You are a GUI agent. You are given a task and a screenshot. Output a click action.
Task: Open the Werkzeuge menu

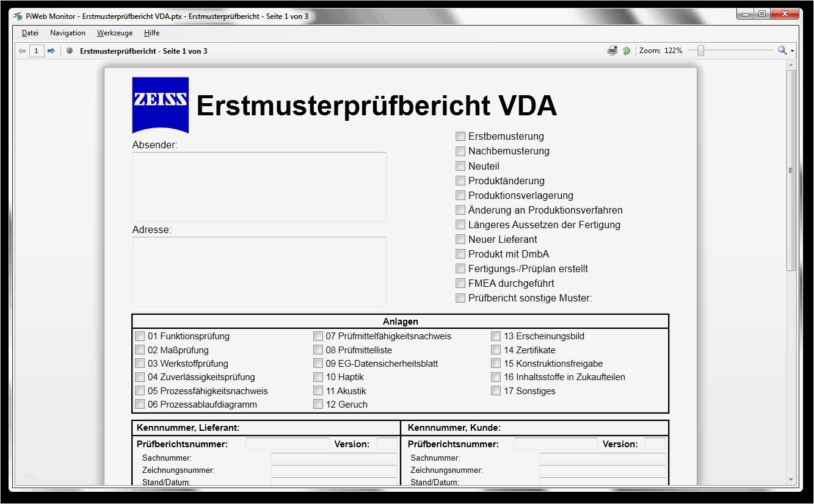(115, 33)
